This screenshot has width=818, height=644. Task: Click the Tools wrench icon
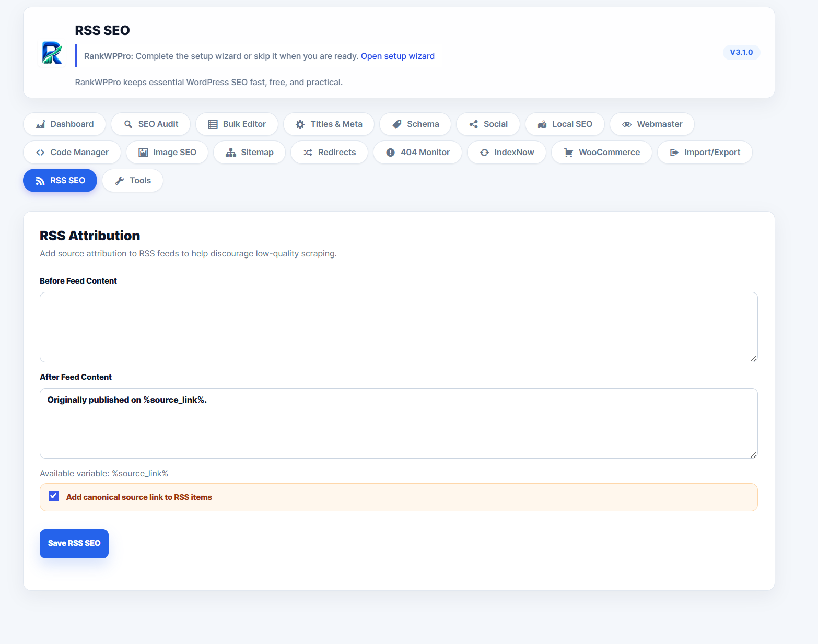[120, 181]
